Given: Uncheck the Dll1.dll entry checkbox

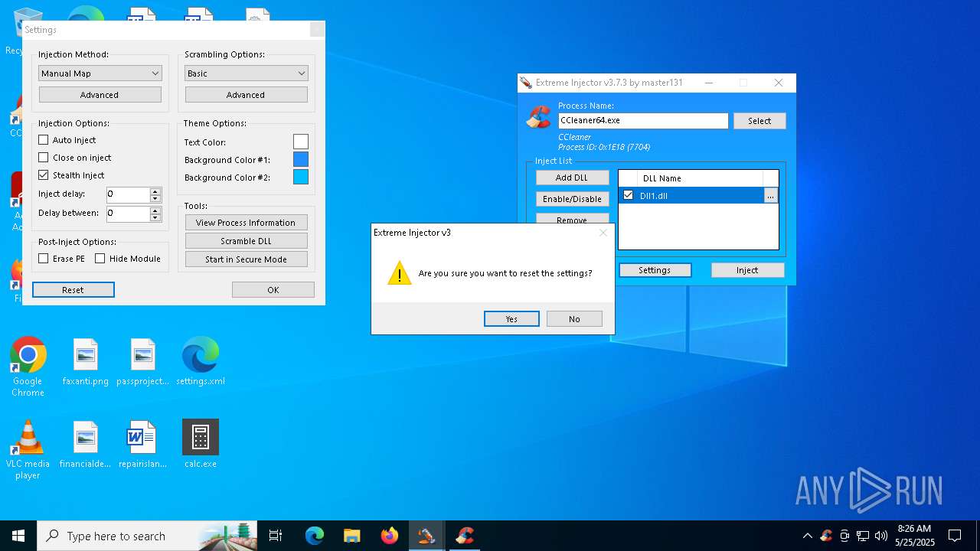Looking at the screenshot, I should point(629,196).
